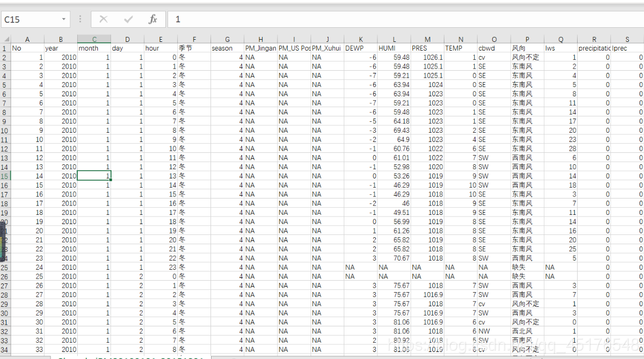Select column C header
Viewport: 644px width, 359px height.
click(x=94, y=39)
